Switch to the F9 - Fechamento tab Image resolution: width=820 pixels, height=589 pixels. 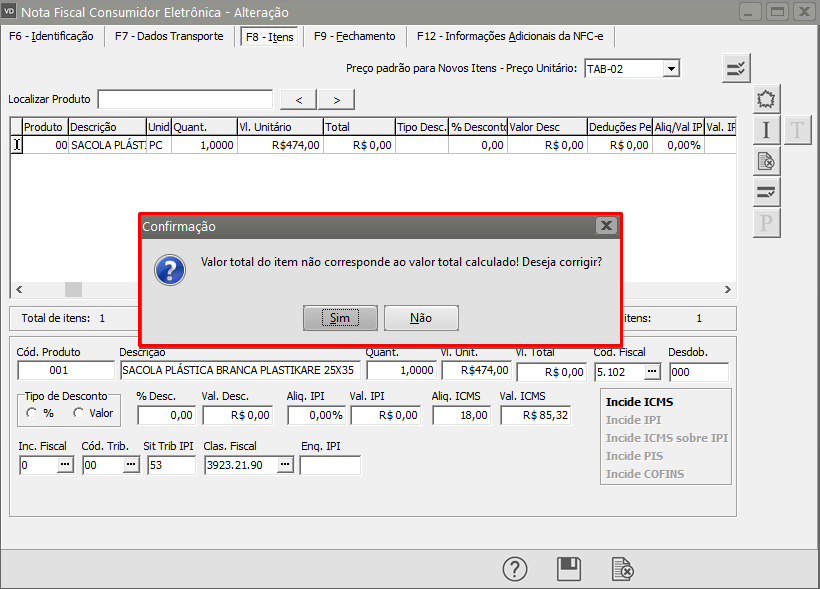click(x=354, y=36)
